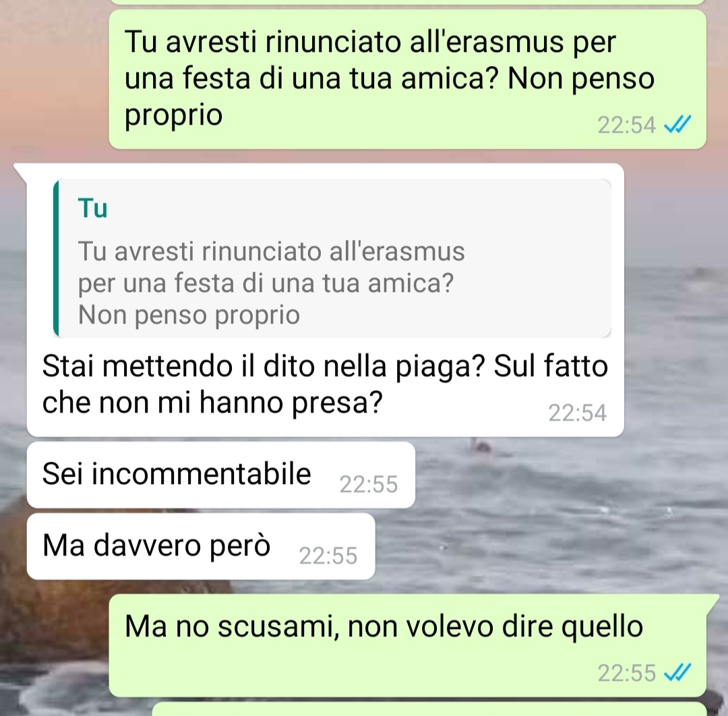Tap the 22:54 timestamp of the sent erasmus message
Image resolution: width=728 pixels, height=716 pixels.
626,125
